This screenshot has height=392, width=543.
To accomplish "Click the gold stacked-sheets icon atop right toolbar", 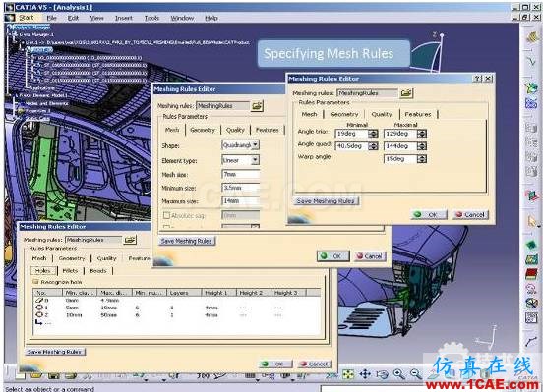I will [x=531, y=36].
